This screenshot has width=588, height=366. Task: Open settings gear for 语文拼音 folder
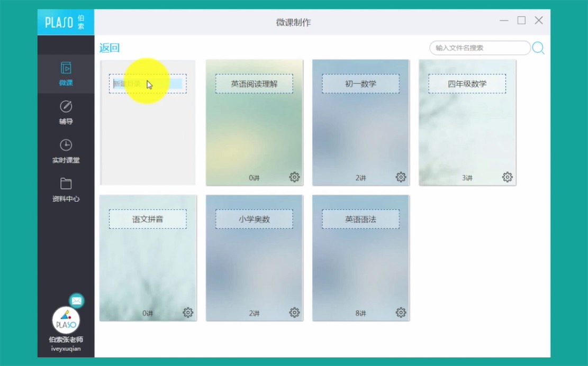tap(188, 313)
